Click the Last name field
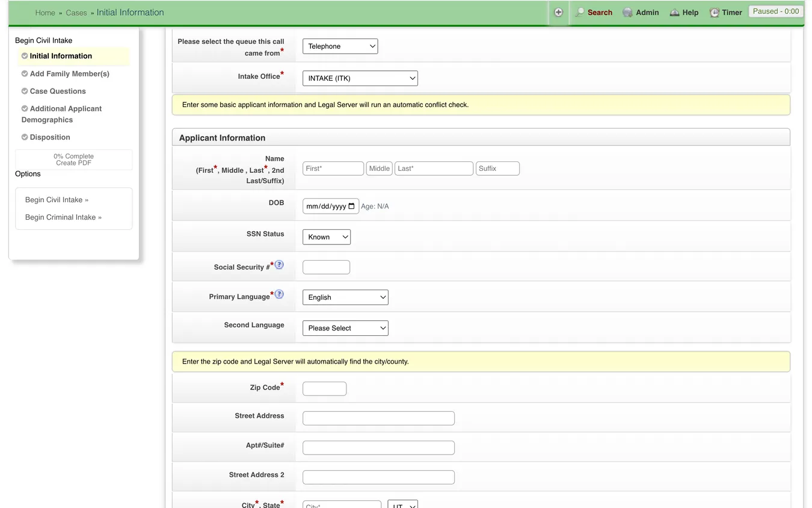The width and height of the screenshot is (812, 508). coord(434,169)
